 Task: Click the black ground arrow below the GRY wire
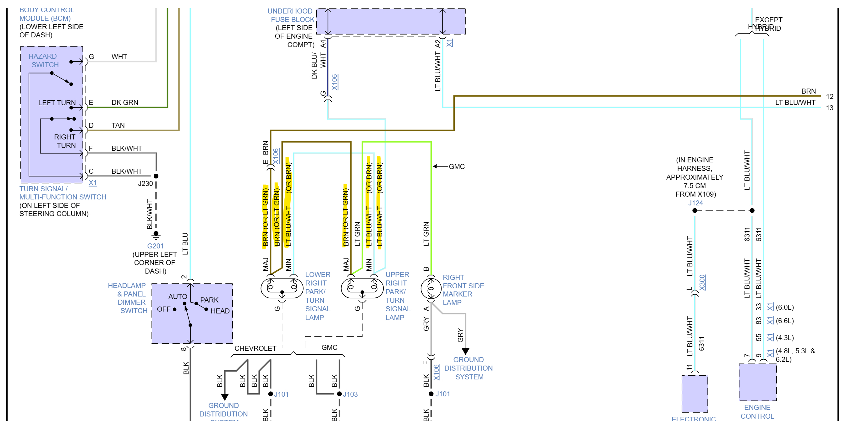click(465, 351)
